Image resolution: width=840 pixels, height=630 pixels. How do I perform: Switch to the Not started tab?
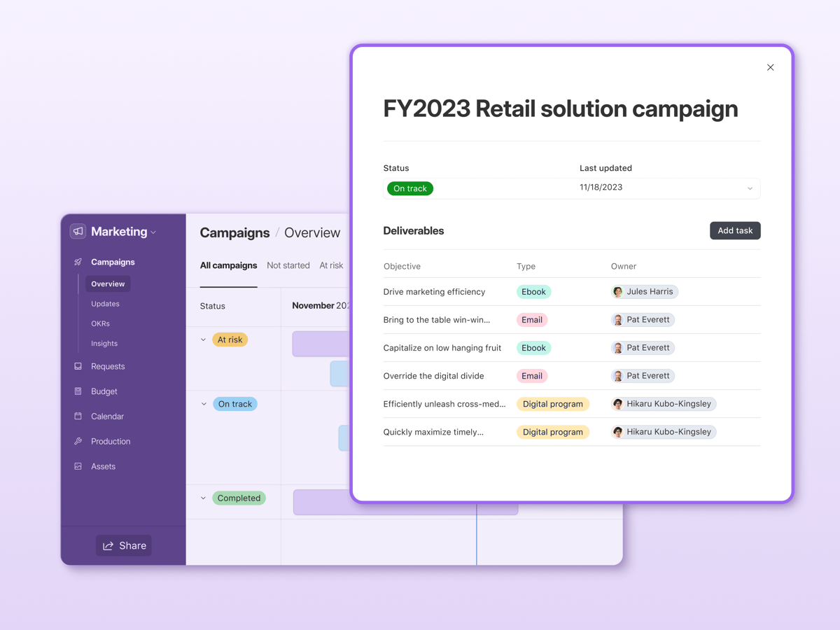[288, 265]
